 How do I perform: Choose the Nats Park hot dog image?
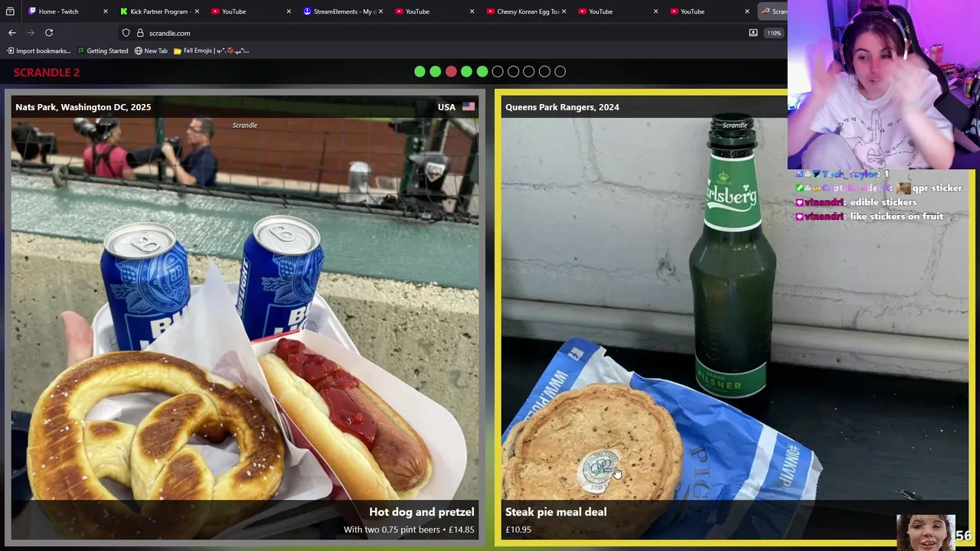(x=245, y=318)
